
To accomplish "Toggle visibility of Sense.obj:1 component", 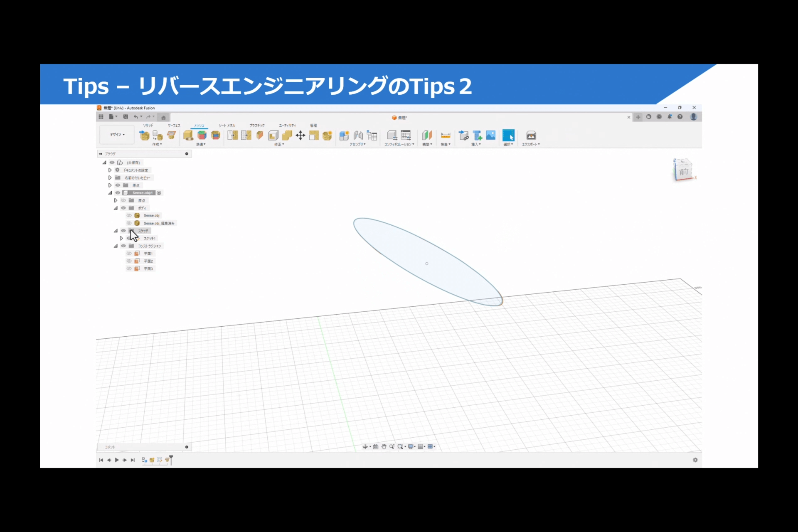I will tap(118, 193).
